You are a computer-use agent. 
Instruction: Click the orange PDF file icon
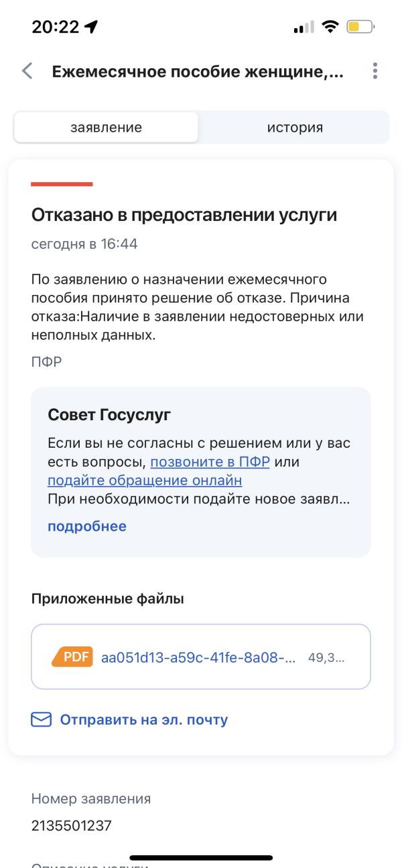click(x=72, y=657)
